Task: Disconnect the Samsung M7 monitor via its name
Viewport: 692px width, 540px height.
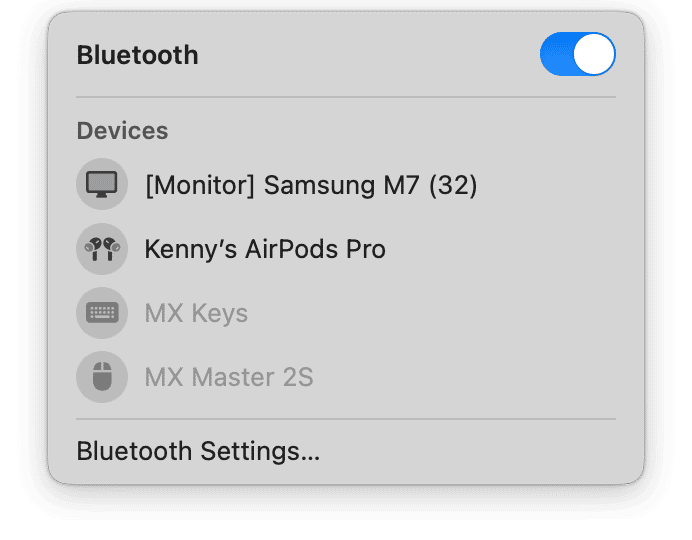Action: pyautogui.click(x=310, y=185)
